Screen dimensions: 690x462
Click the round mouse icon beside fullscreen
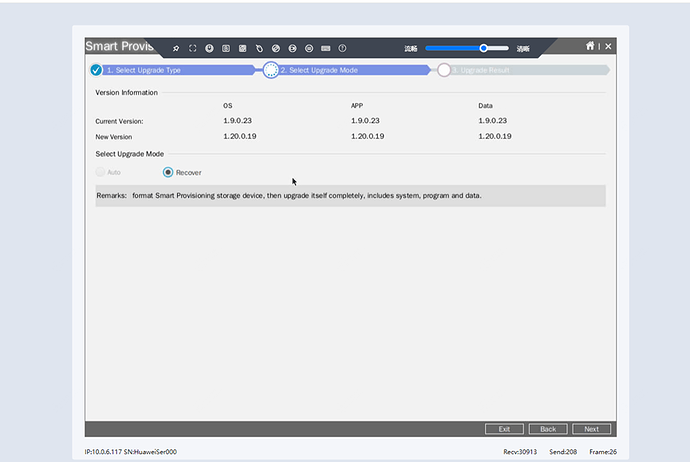point(209,48)
